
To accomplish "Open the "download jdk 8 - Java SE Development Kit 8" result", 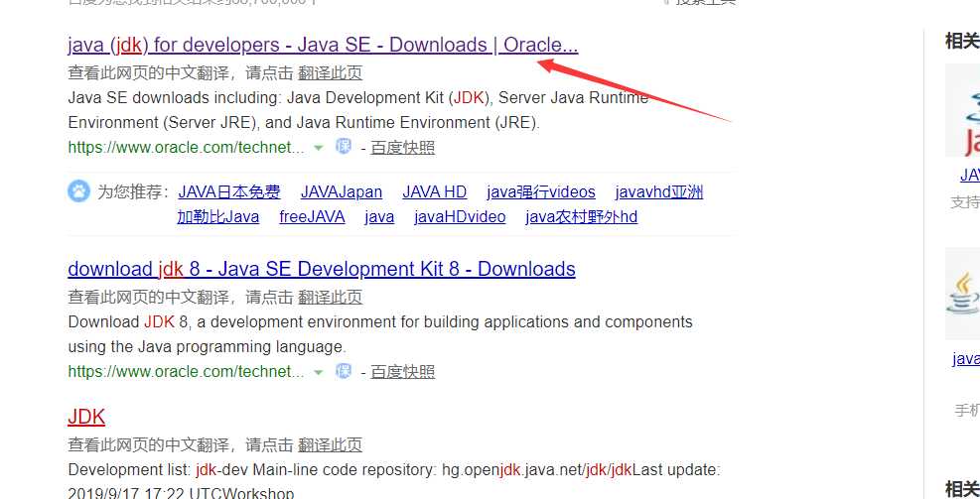I will pos(322,269).
